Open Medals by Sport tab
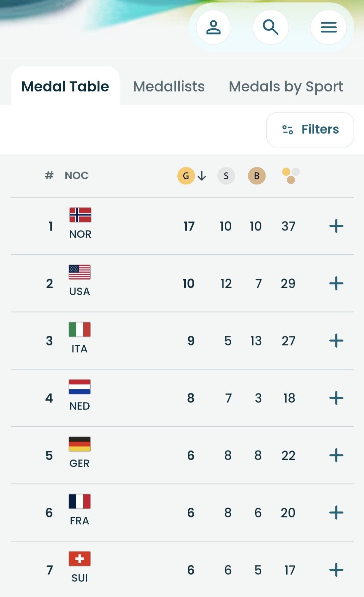This screenshot has width=364, height=597. tap(286, 87)
